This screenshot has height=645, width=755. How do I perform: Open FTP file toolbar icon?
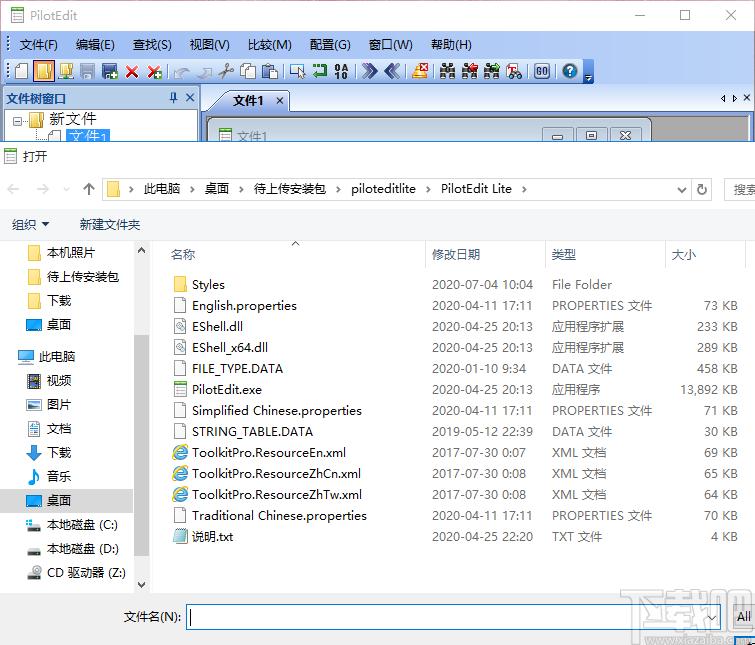point(65,71)
